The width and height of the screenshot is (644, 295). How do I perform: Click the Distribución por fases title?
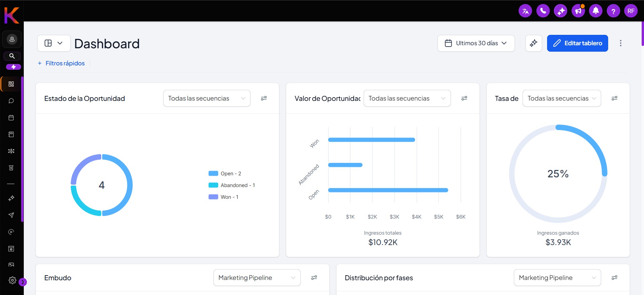coord(379,278)
